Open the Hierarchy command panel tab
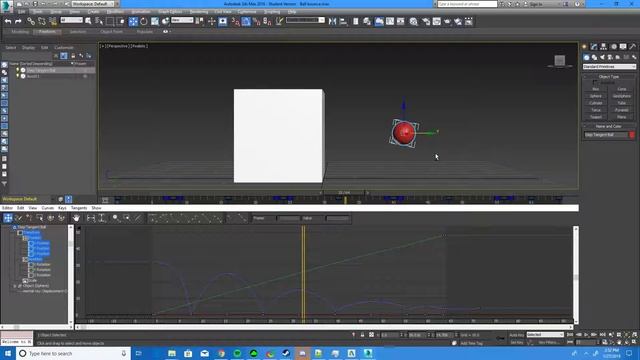640x360 pixels. 603,47
